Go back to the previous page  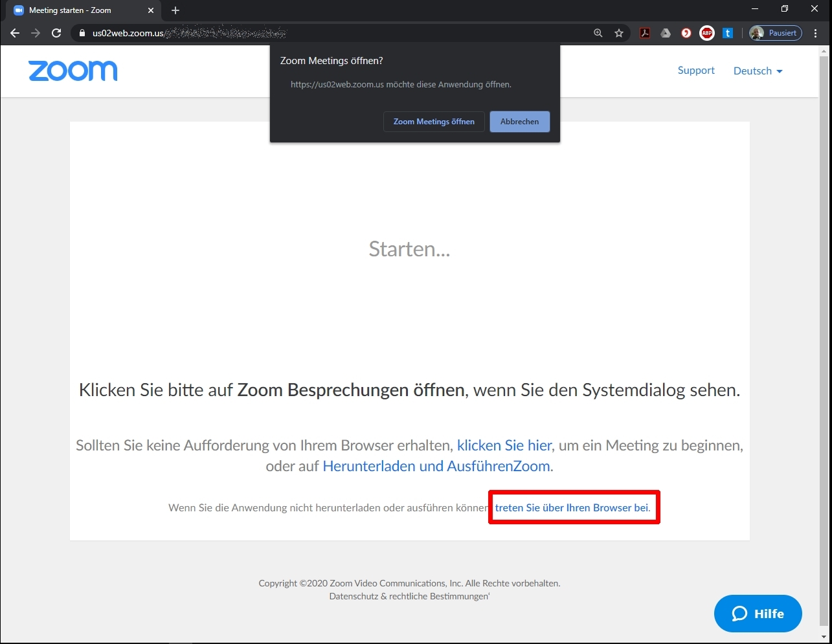(x=15, y=33)
